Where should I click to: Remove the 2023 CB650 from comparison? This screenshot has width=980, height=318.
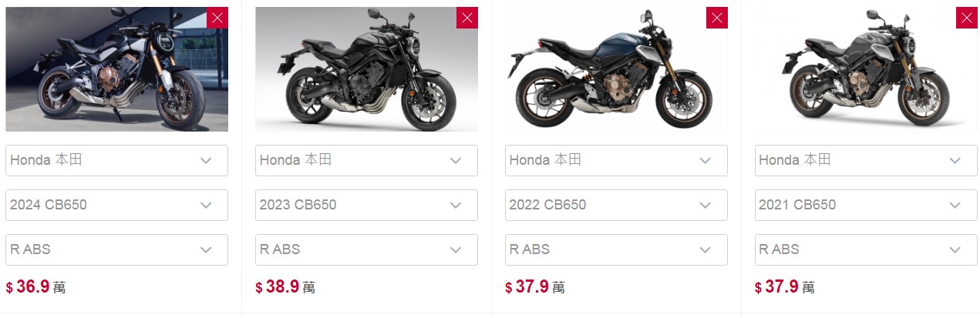(467, 18)
